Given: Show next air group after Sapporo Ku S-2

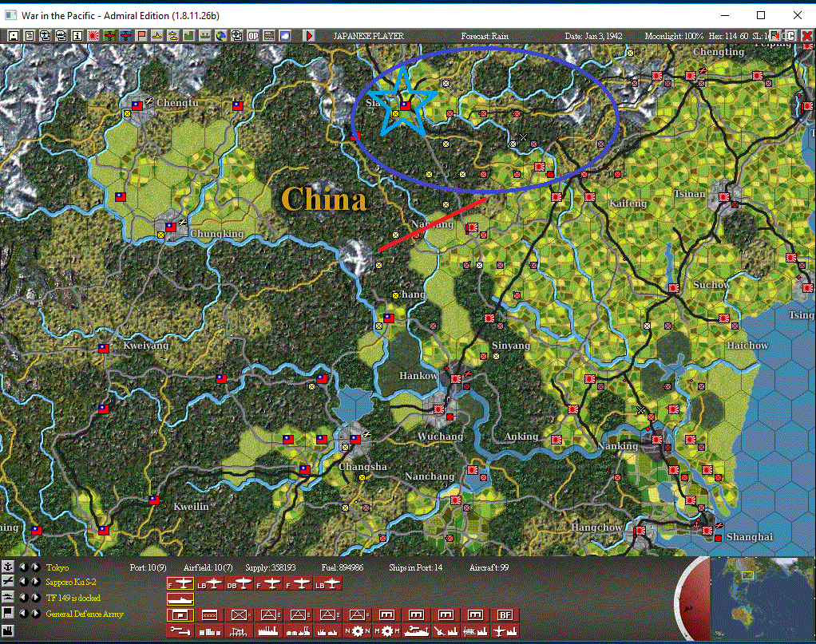Looking at the screenshot, I should tap(35, 582).
